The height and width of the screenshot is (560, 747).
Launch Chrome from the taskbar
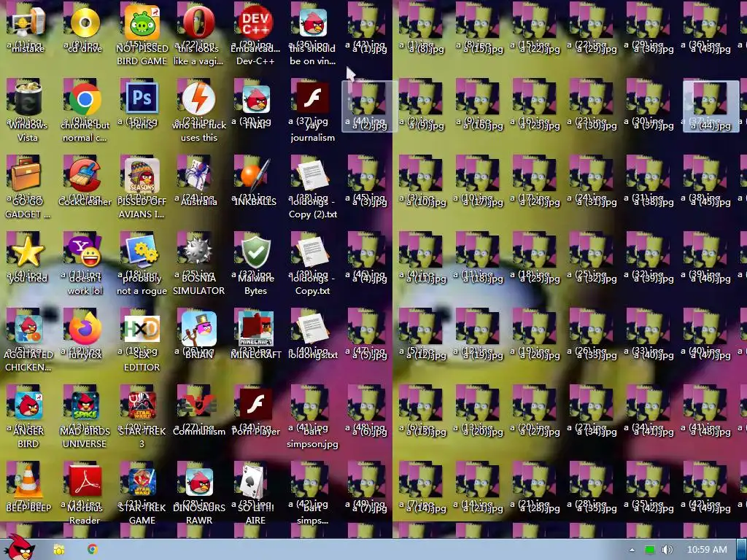tap(93, 550)
